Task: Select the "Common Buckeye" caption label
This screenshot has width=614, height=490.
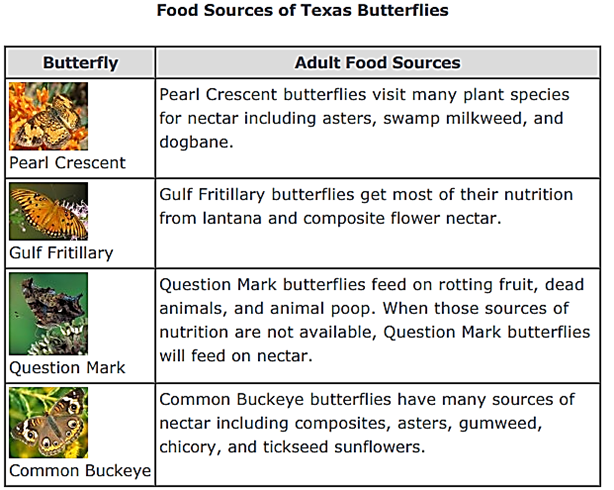Action: point(80,470)
